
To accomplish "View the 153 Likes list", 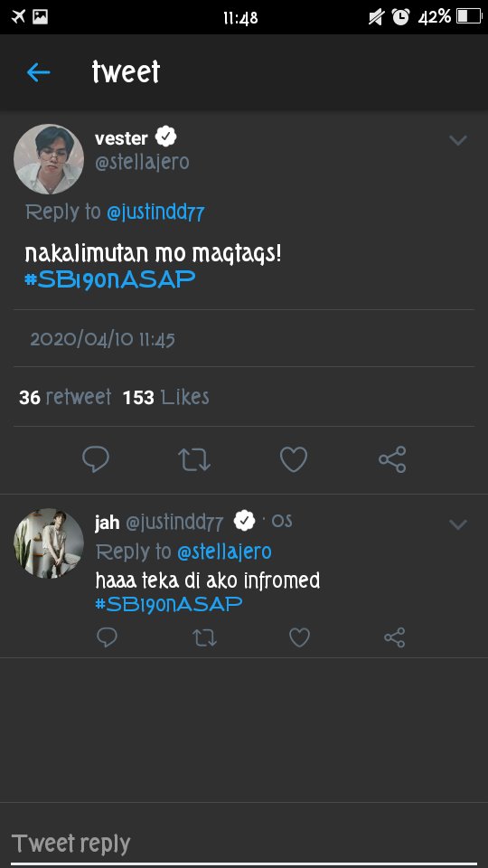I will pyautogui.click(x=166, y=398).
